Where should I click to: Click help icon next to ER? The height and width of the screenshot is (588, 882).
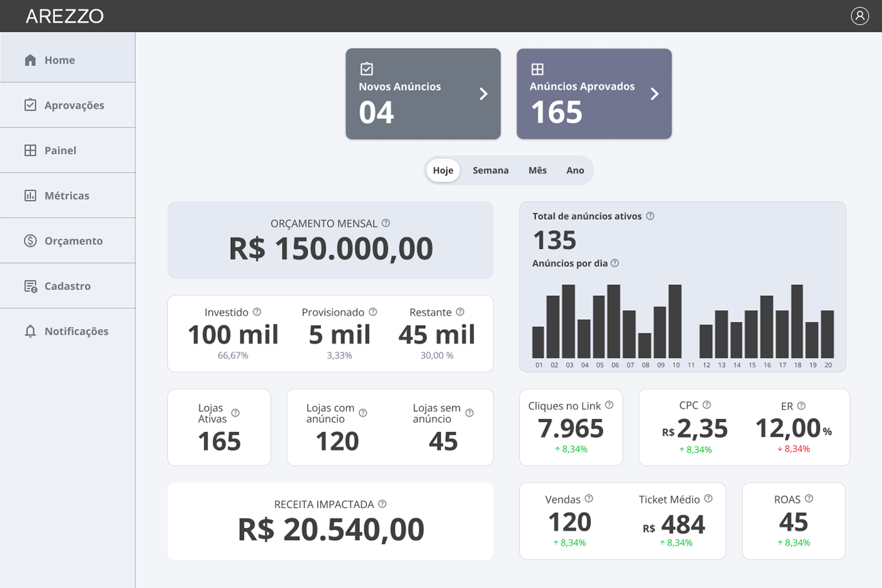click(801, 405)
